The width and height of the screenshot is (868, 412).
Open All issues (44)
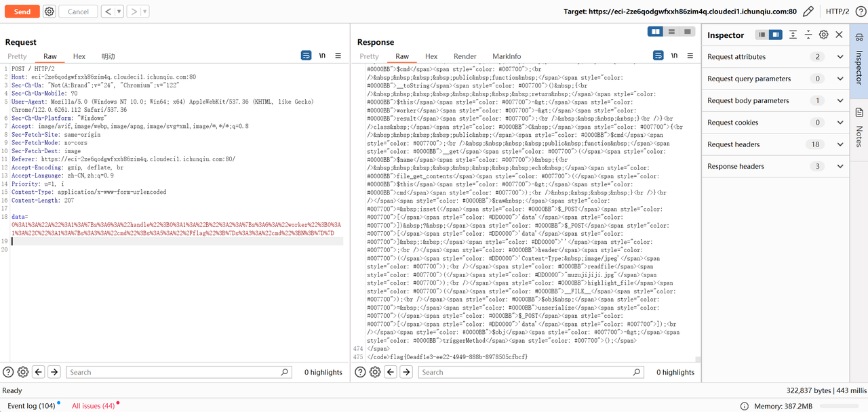pos(94,406)
